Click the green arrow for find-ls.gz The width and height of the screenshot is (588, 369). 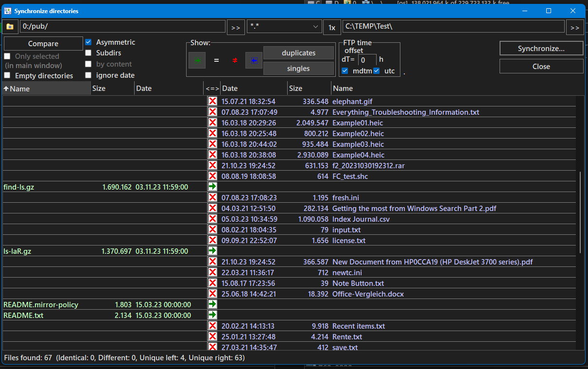pyautogui.click(x=212, y=187)
